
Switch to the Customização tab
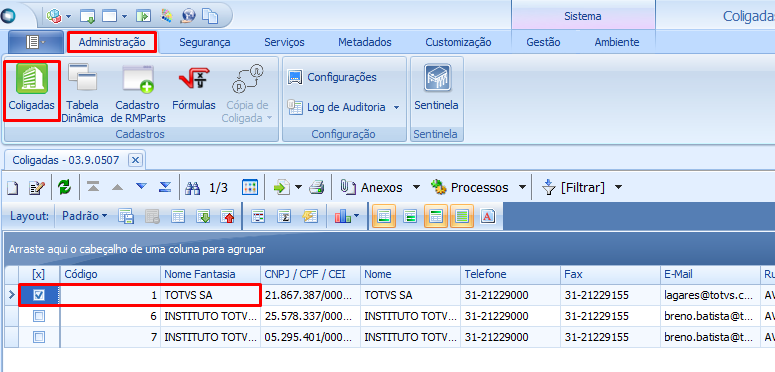pyautogui.click(x=458, y=42)
